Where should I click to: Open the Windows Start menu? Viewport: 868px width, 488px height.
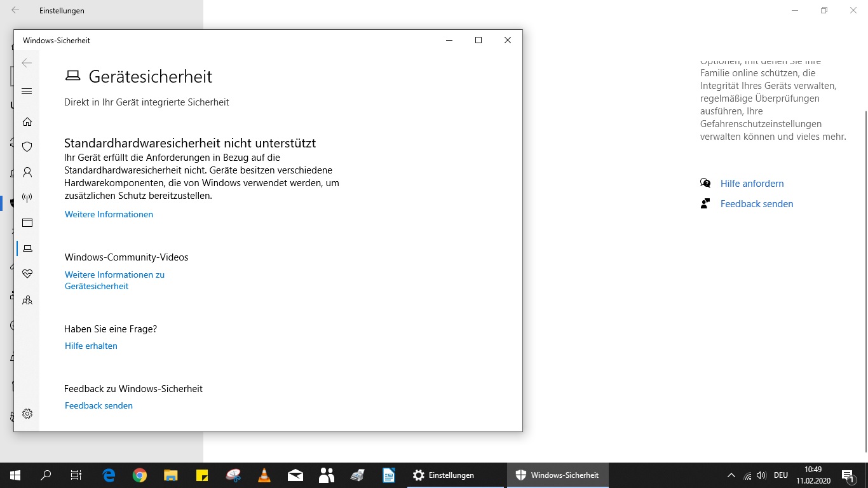click(15, 475)
